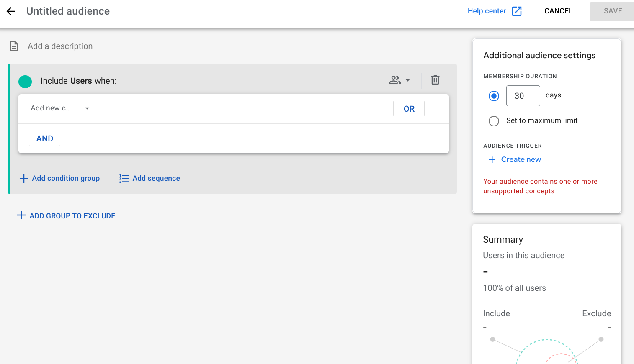Click the OR condition button
Viewport: 634px width, 364px height.
[x=409, y=109]
